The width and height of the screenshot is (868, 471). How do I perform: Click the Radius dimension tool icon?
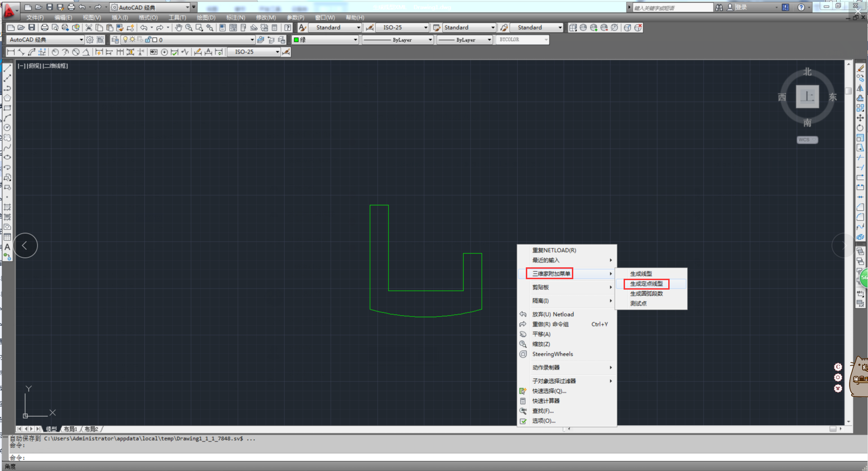(x=55, y=52)
